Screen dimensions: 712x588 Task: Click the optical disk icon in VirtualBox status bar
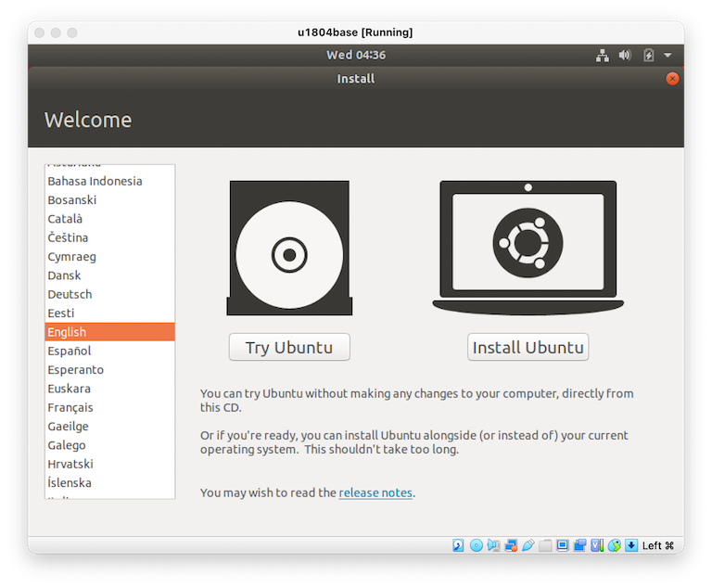(476, 544)
